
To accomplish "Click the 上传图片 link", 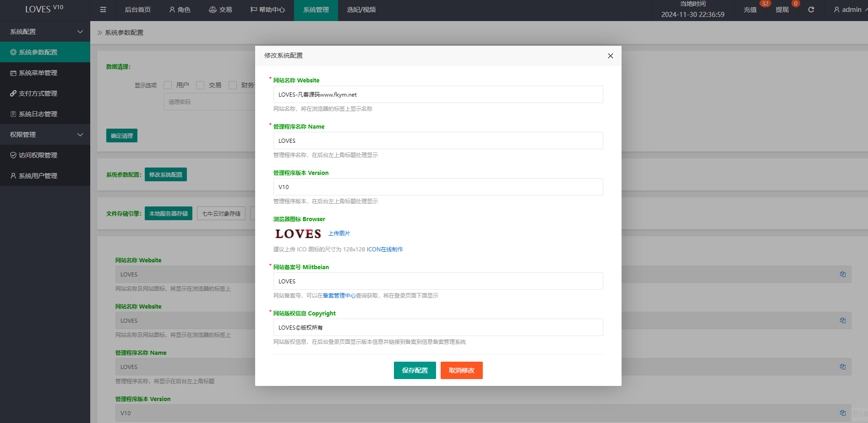I will [339, 233].
